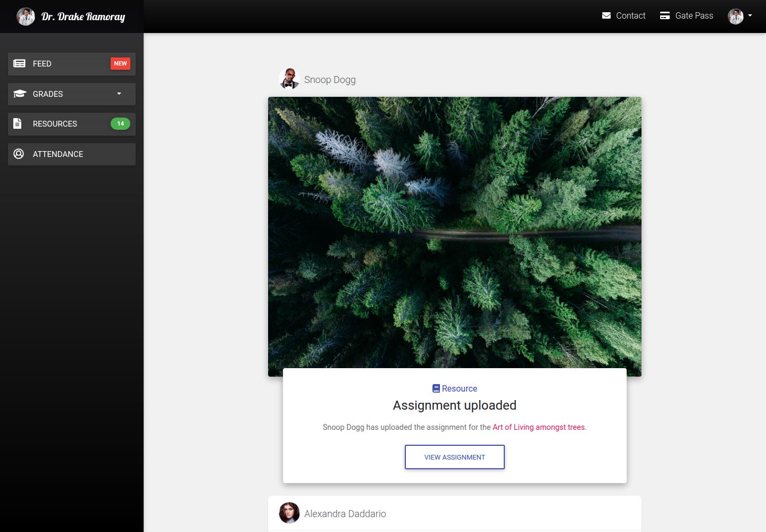Image resolution: width=766 pixels, height=532 pixels.
Task: Open the Feed menu item
Action: (72, 64)
